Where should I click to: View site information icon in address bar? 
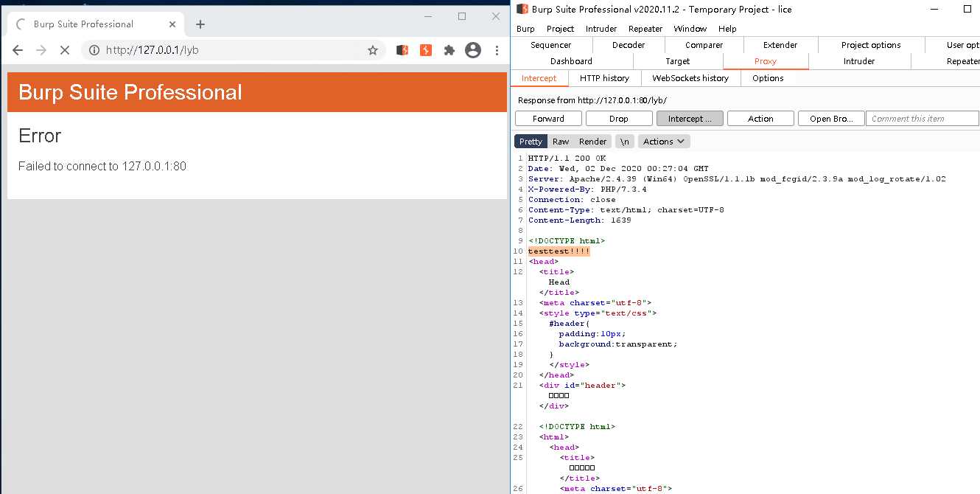coord(94,50)
